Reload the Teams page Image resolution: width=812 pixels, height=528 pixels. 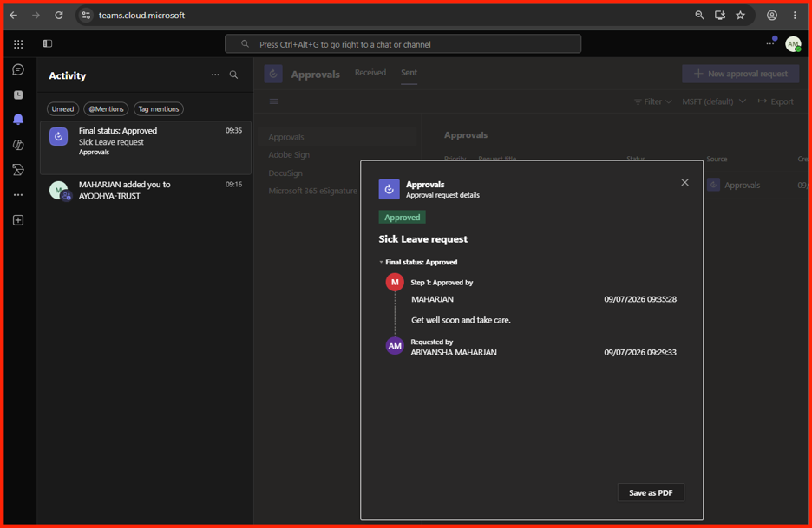pyautogui.click(x=59, y=16)
